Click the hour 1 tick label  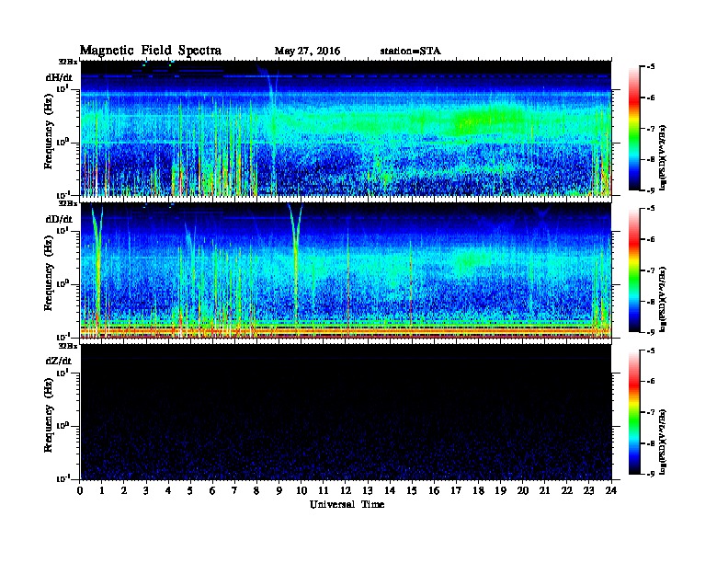pos(102,490)
